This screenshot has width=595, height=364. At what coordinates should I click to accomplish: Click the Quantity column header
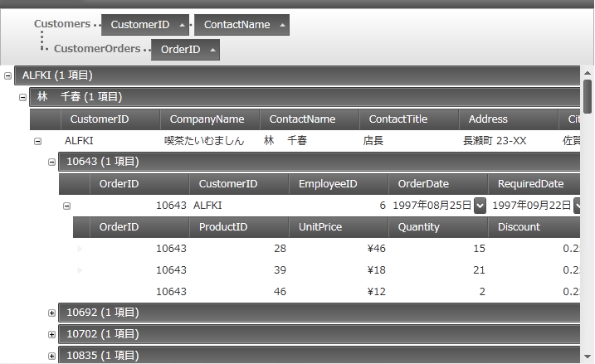(x=419, y=227)
